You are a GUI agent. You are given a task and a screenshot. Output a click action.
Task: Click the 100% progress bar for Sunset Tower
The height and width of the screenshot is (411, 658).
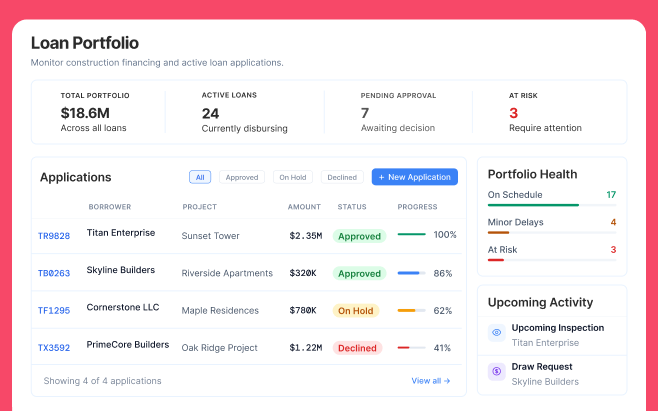[411, 234]
